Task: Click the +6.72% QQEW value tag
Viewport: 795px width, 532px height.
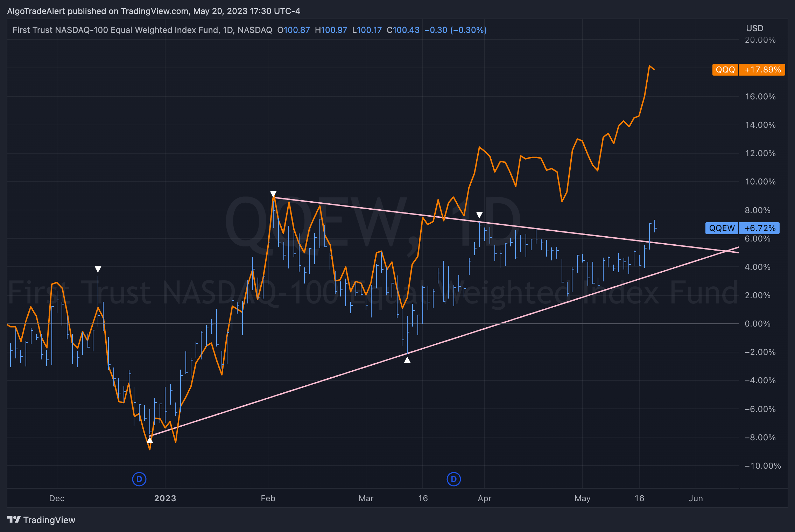Action: pyautogui.click(x=760, y=228)
